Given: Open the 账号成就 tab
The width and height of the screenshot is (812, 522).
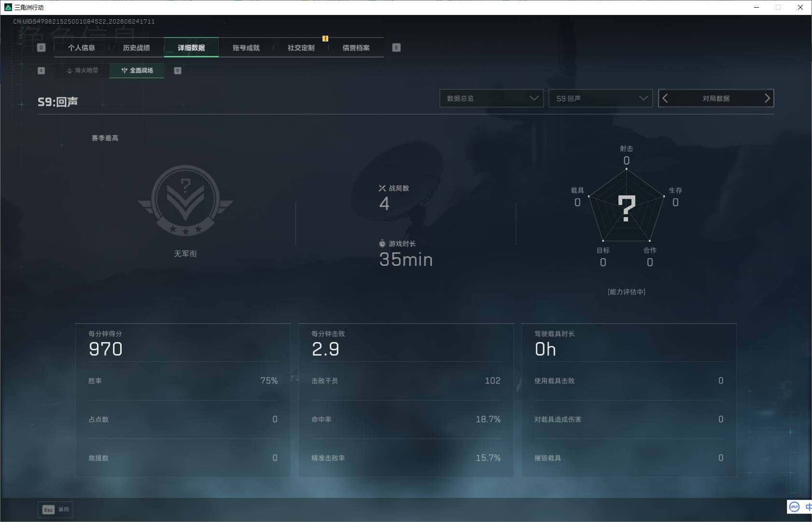Looking at the screenshot, I should coord(246,48).
